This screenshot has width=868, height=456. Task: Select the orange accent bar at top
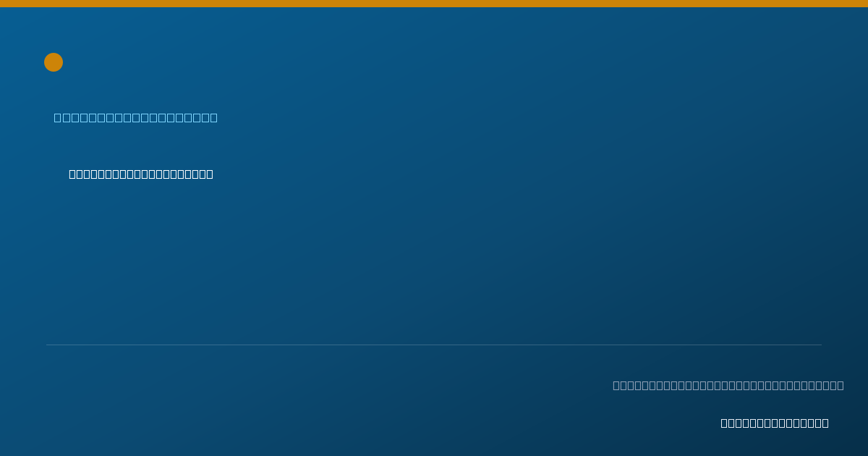(x=434, y=4)
